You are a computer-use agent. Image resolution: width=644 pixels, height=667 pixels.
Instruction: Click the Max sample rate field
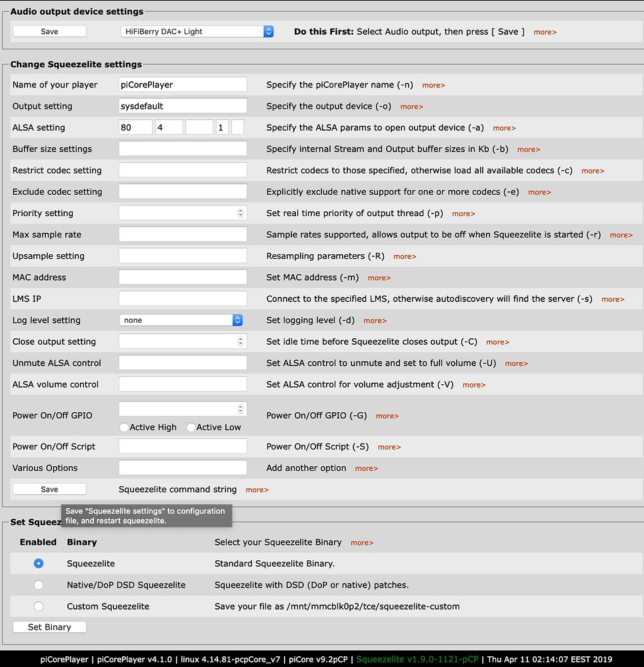coord(183,234)
